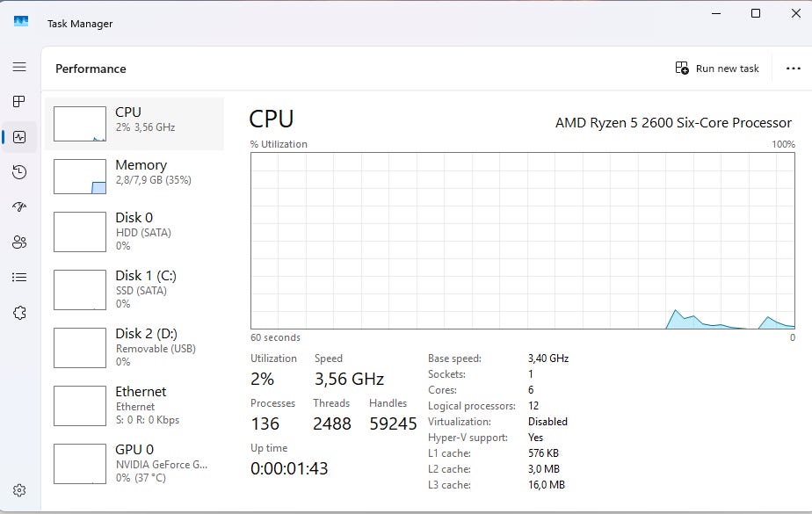Open the hamburger navigation menu
This screenshot has width=812, height=514.
(19, 67)
